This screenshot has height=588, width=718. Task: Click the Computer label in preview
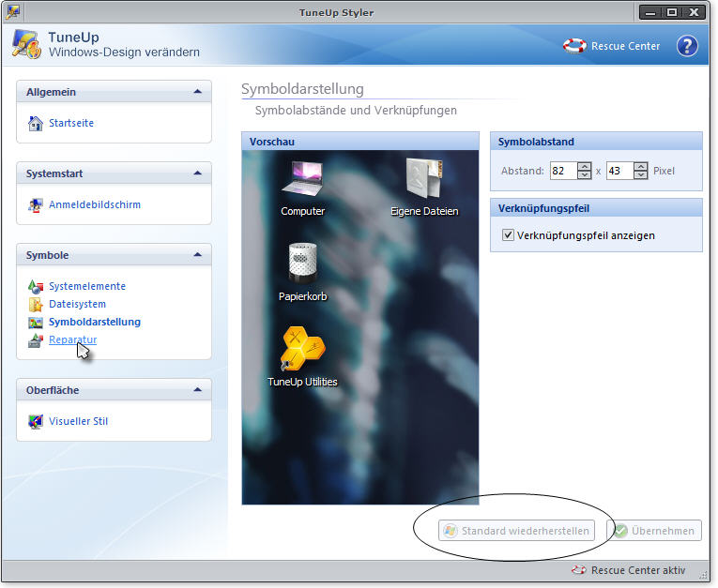coord(302,211)
